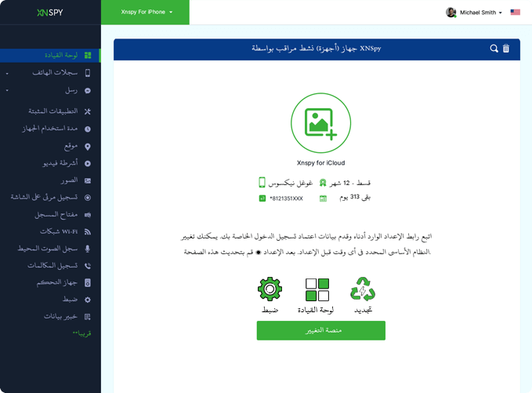Expand the سجلات الهاتف submenu arrow

(x=7, y=74)
